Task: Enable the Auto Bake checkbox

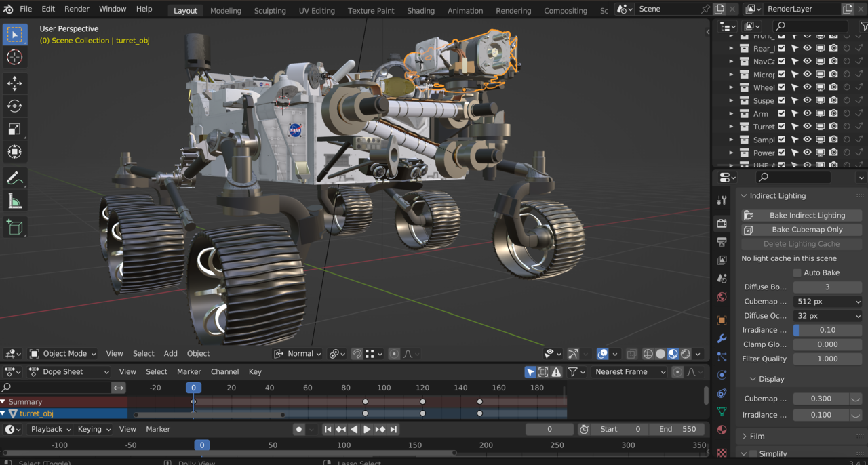Action: point(797,272)
